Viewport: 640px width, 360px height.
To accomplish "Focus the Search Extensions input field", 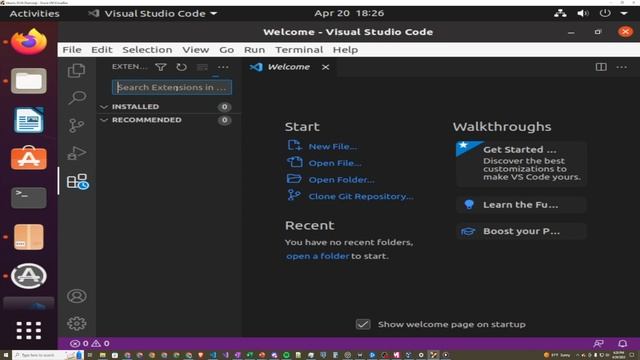I will [172, 87].
